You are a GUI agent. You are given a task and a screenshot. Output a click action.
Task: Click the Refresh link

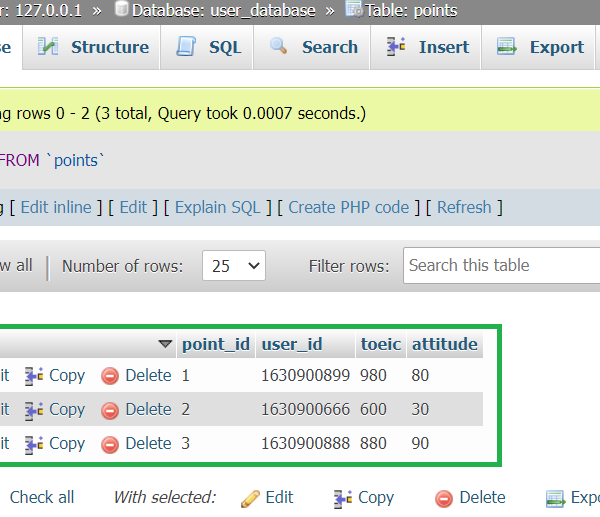(x=464, y=207)
